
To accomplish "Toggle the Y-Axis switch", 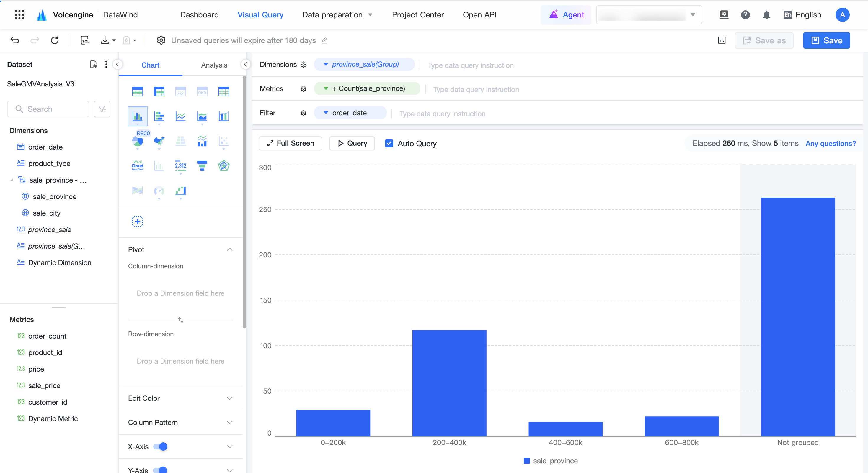I will coord(160,470).
